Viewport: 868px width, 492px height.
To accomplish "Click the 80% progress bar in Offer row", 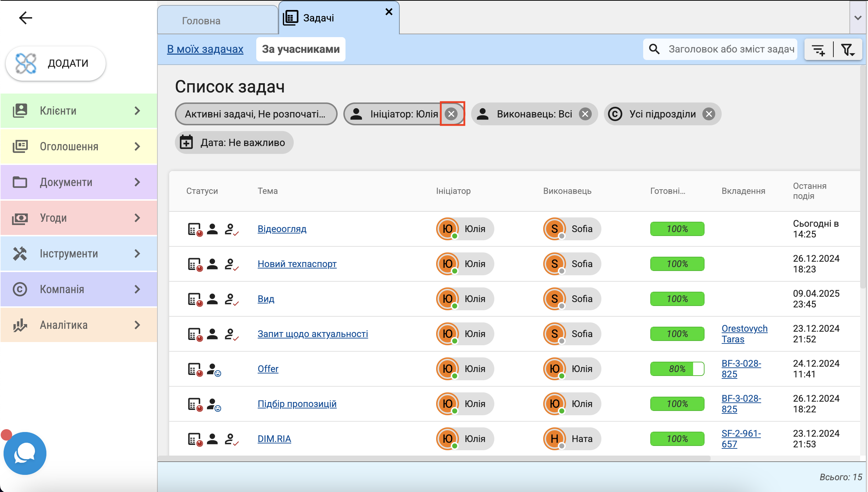I will click(x=677, y=369).
